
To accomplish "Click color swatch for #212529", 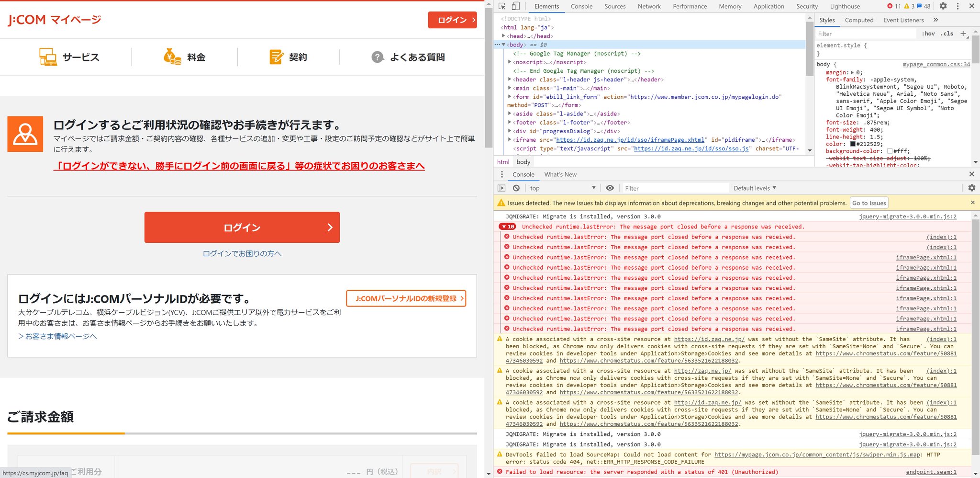I will pyautogui.click(x=853, y=144).
